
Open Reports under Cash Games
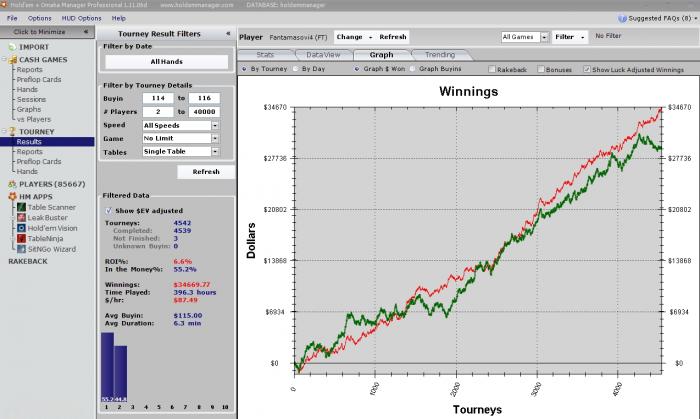pyautogui.click(x=29, y=70)
